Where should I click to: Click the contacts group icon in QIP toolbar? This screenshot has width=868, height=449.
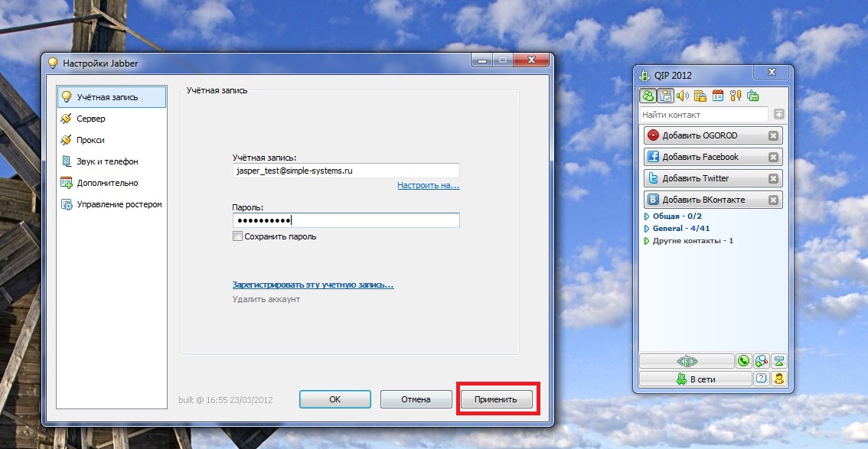648,96
